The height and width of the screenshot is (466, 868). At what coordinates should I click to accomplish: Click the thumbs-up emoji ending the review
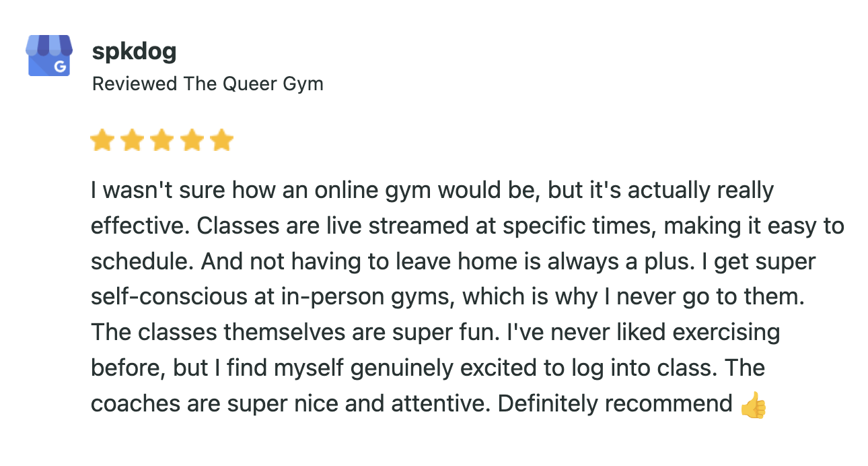[753, 405]
